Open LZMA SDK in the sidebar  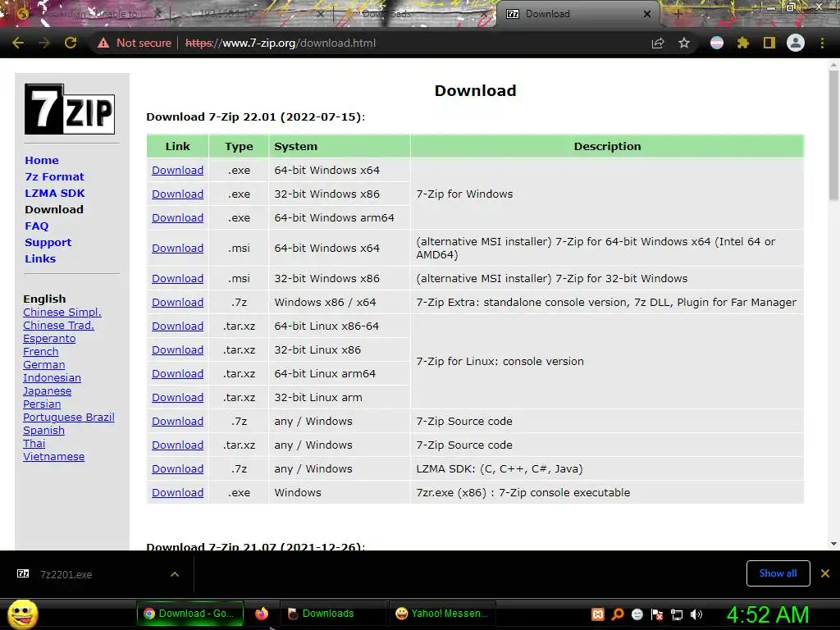coord(55,193)
